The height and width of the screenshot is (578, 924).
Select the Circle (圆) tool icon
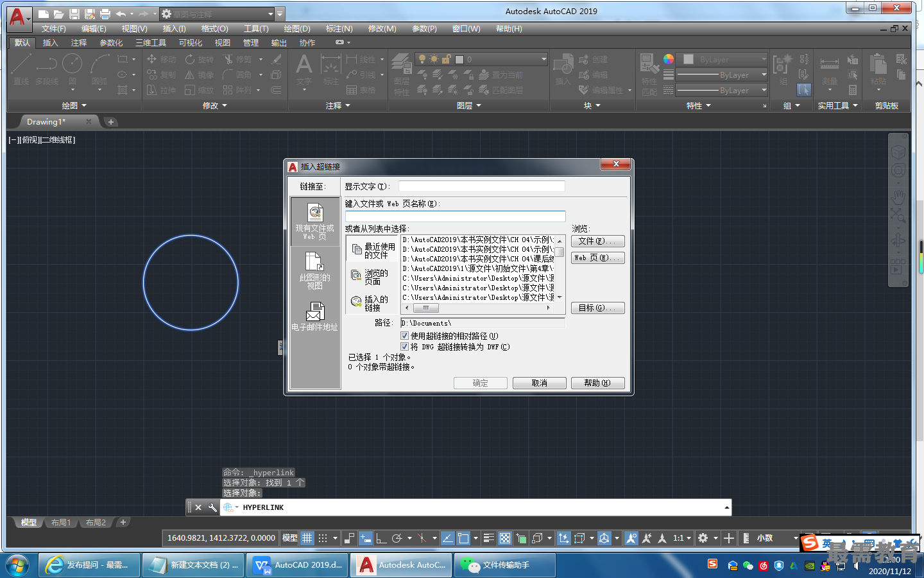click(x=72, y=64)
